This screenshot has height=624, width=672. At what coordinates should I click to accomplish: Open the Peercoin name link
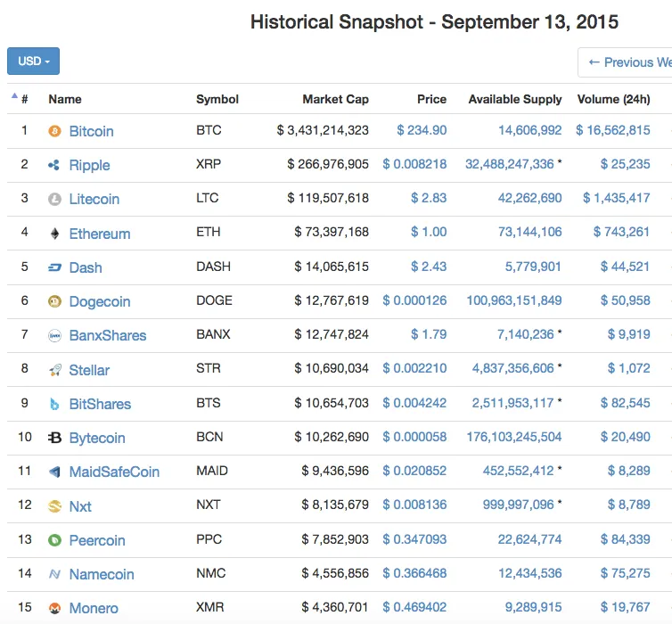point(97,540)
